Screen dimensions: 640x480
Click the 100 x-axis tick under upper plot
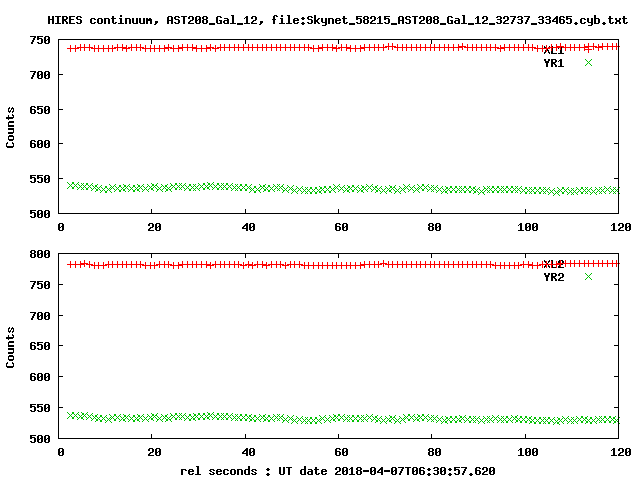[x=528, y=227]
